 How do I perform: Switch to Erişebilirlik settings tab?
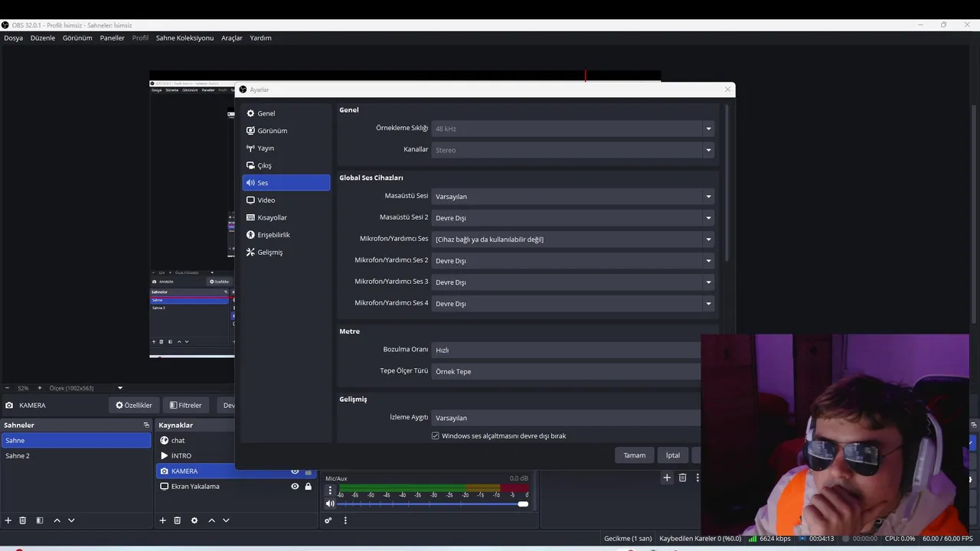pyautogui.click(x=286, y=235)
